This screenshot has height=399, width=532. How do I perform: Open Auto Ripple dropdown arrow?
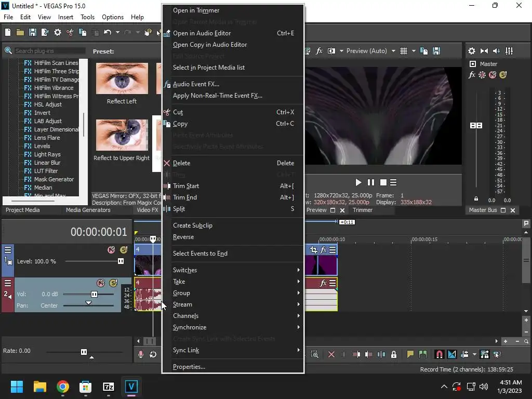(474, 354)
